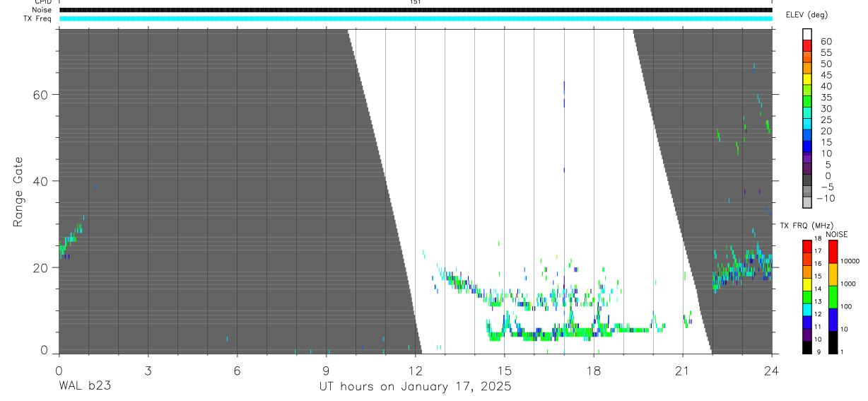Image resolution: width=868 pixels, height=401 pixels.
Task: Click the '1000' label on NOISE colorbar
Action: [850, 284]
